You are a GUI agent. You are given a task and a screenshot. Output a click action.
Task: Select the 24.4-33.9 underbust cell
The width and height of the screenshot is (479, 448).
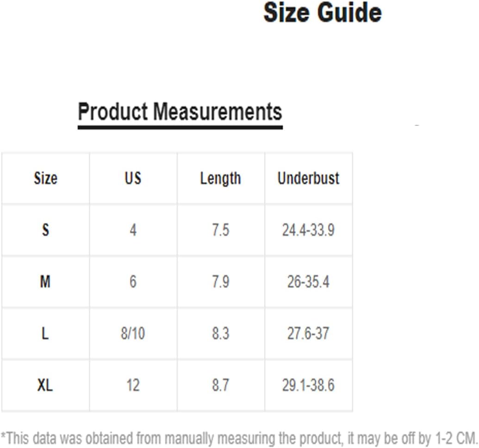tap(308, 230)
